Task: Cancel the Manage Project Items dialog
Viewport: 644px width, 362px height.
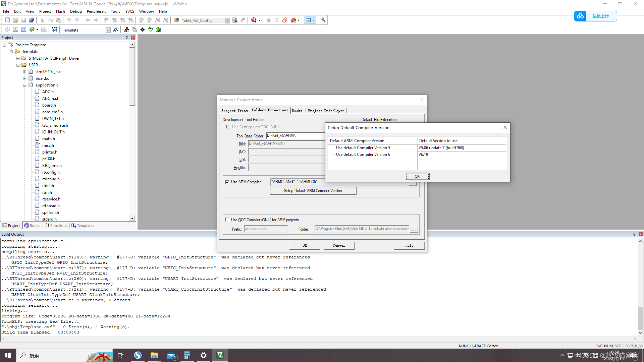Action: [x=339, y=245]
